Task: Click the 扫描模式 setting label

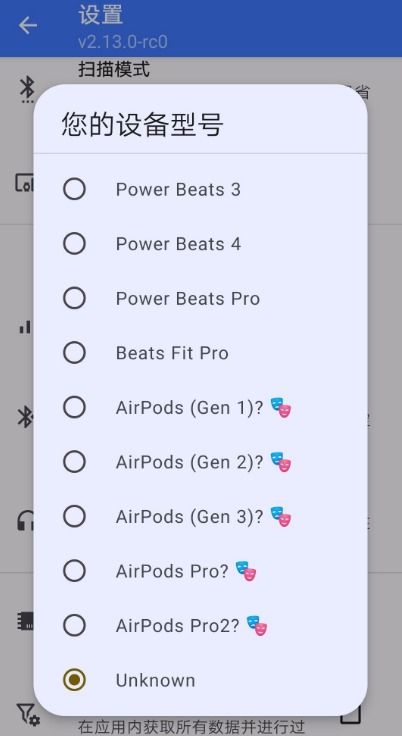Action: coord(114,69)
